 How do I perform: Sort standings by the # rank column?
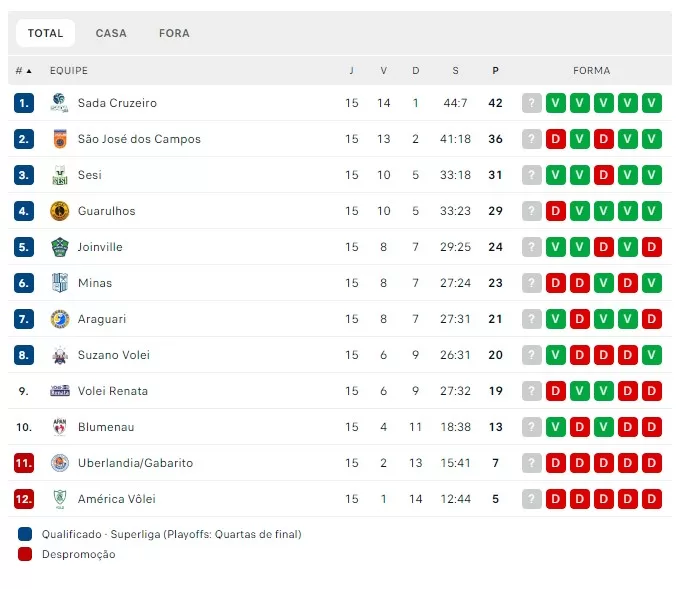23,71
